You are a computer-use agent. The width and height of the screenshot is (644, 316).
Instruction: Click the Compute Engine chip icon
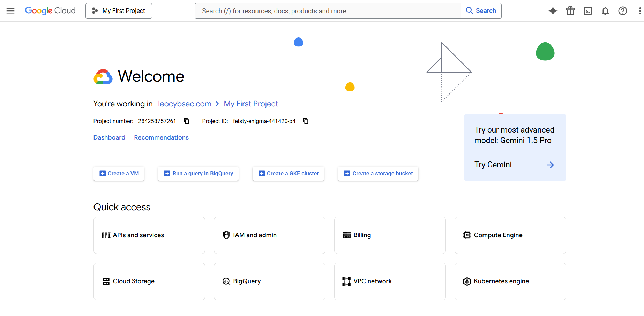[467, 235]
